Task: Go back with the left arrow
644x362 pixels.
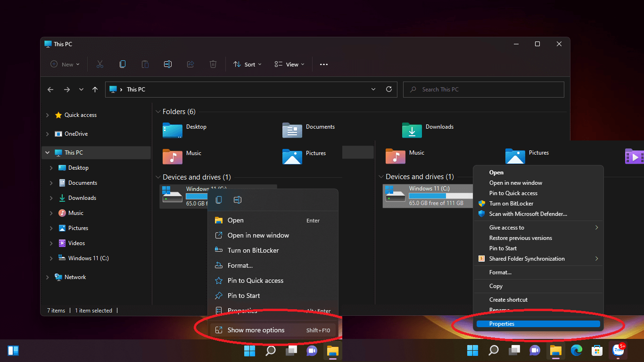Action: coord(51,89)
